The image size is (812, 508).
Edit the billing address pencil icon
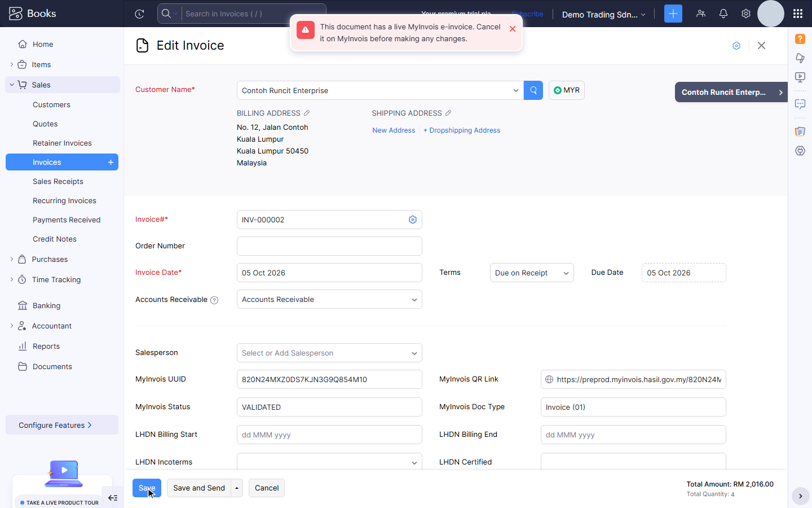pos(307,113)
